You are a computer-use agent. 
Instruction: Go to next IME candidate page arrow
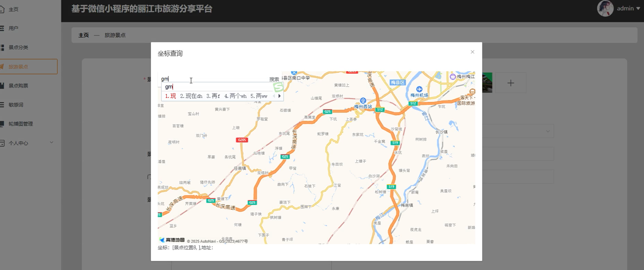click(279, 96)
